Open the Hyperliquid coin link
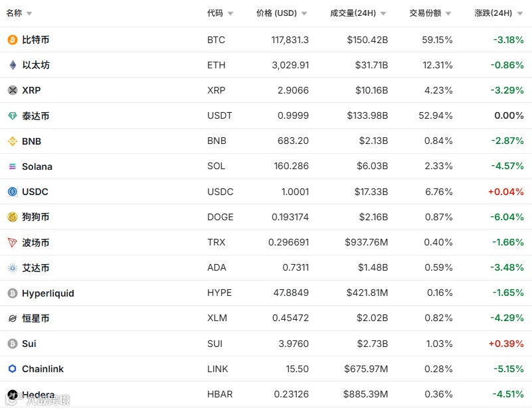 tap(48, 293)
